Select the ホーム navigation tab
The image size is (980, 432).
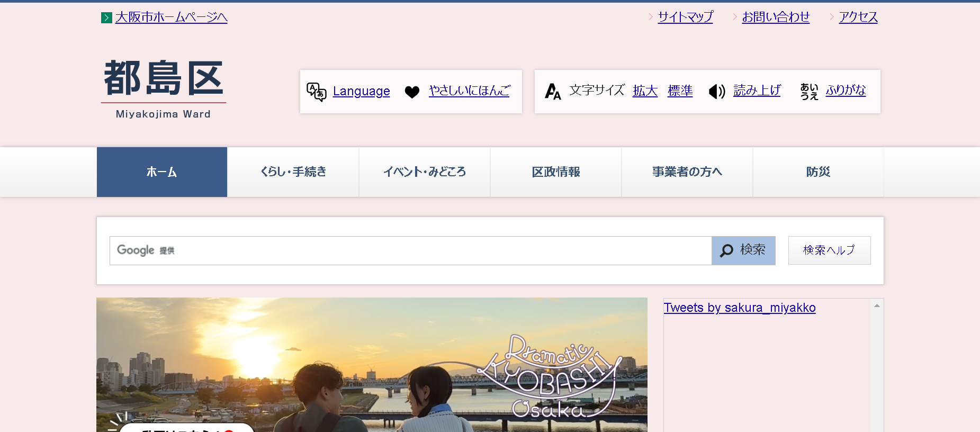click(x=162, y=172)
